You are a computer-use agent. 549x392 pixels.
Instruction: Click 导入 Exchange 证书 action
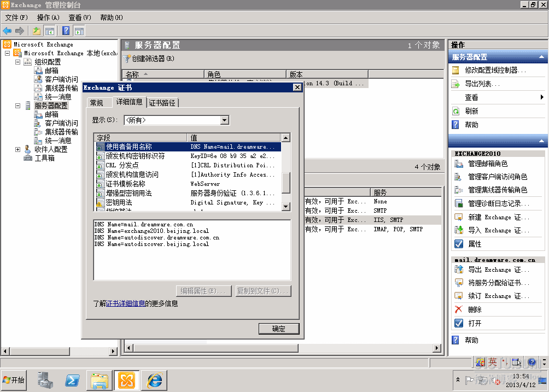[499, 230]
